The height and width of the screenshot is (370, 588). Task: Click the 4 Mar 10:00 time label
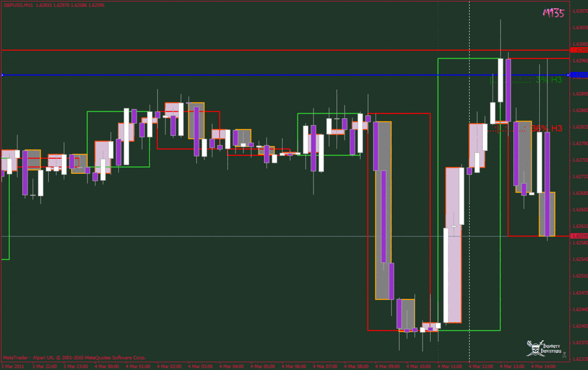(x=419, y=366)
